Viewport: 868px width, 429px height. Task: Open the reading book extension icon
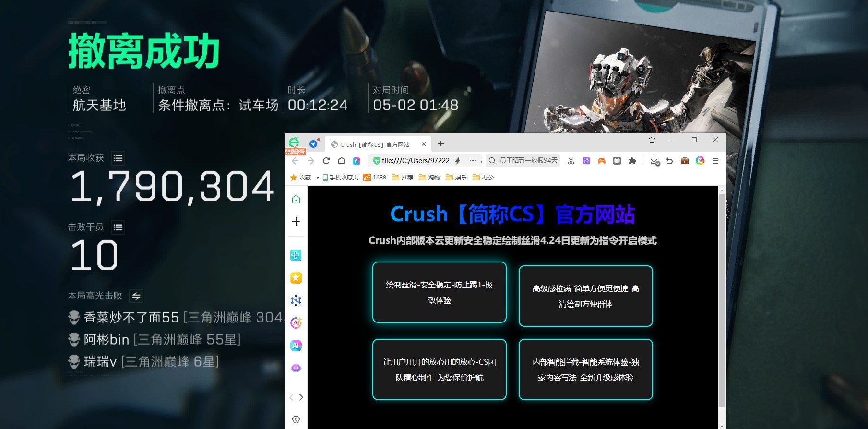[617, 161]
